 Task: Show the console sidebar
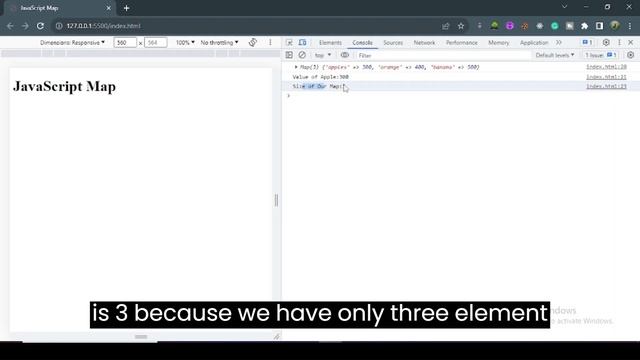(x=289, y=55)
